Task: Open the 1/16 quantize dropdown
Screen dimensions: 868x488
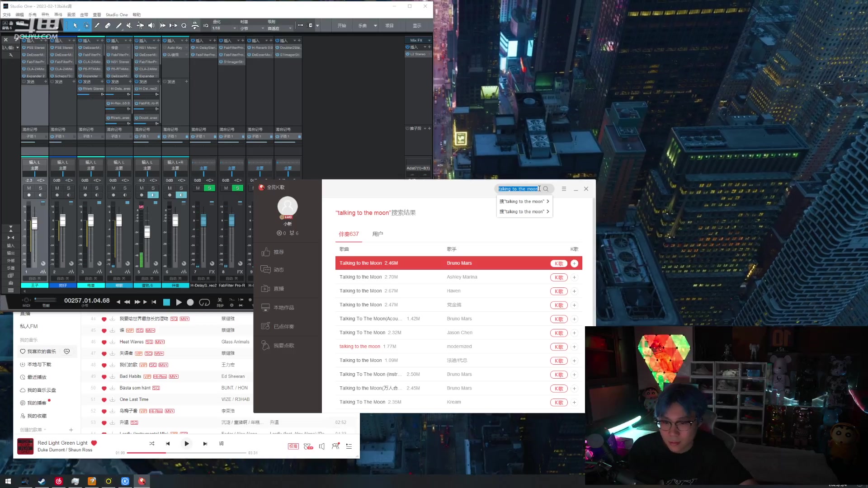Action: pyautogui.click(x=225, y=28)
